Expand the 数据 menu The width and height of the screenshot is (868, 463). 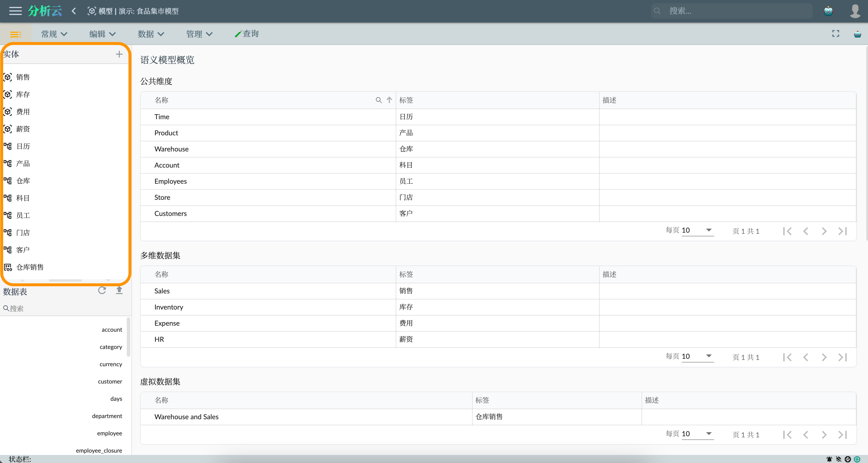point(151,34)
